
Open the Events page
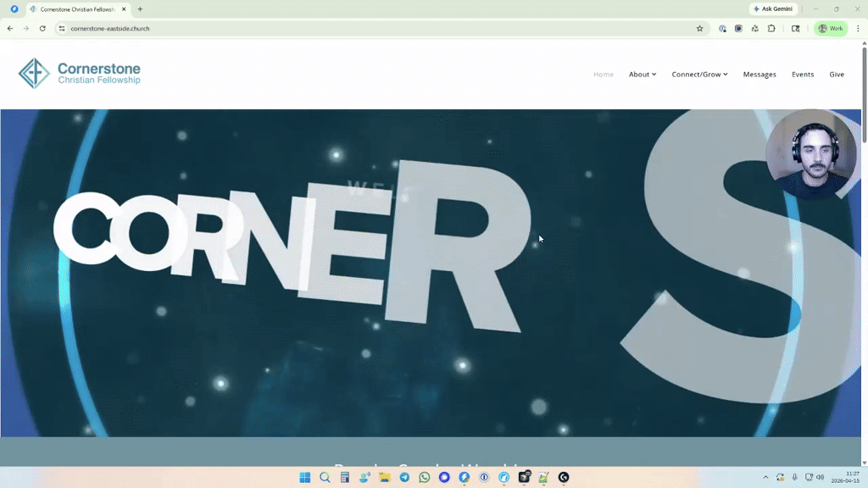click(803, 75)
